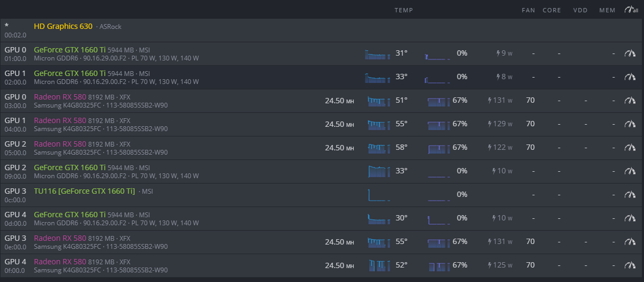Click tuning gauge icon on 04:00.0 row
This screenshot has width=644, height=282.
click(x=631, y=124)
